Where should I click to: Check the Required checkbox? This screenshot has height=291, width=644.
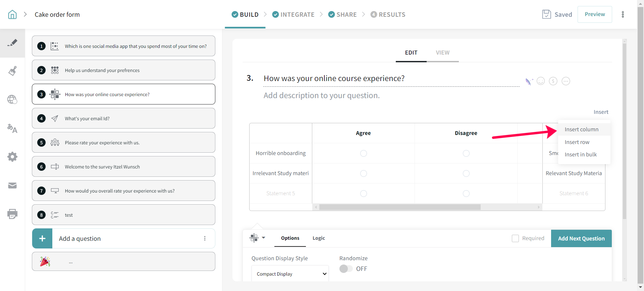(x=515, y=238)
